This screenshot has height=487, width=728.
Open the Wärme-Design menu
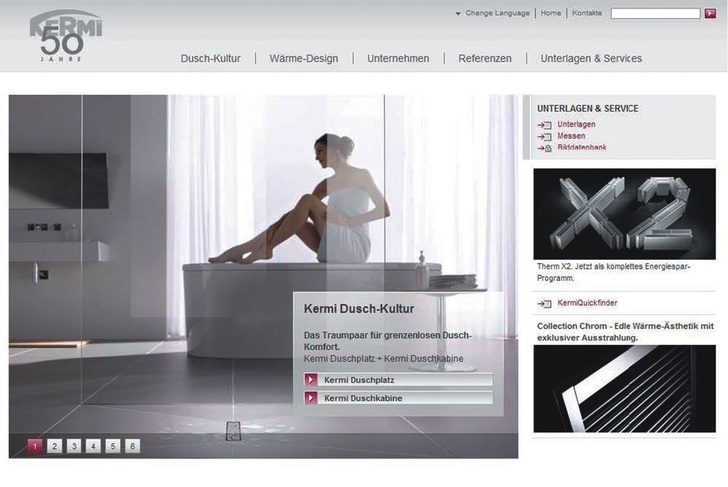pyautogui.click(x=304, y=58)
